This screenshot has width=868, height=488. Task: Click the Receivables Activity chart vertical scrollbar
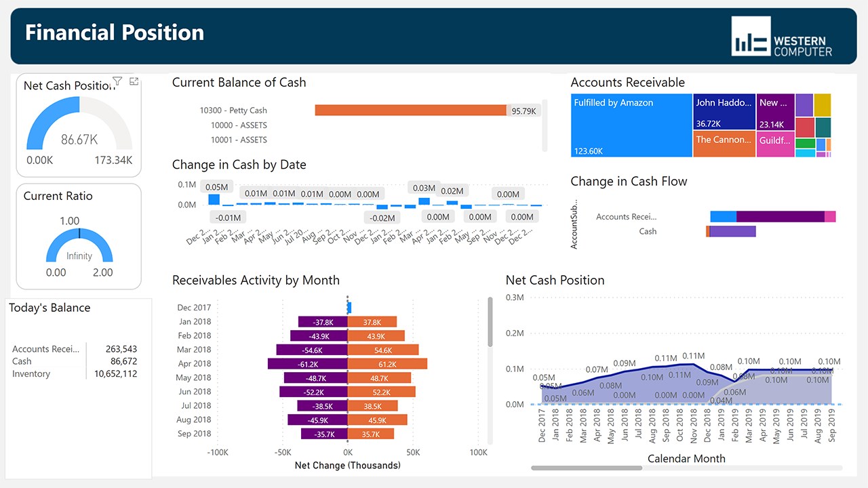[490, 322]
